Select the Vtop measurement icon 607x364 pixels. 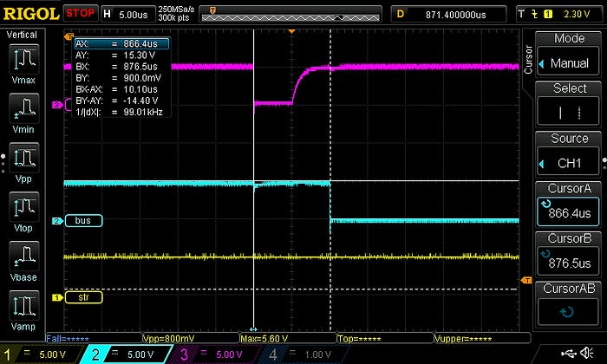[x=24, y=207]
